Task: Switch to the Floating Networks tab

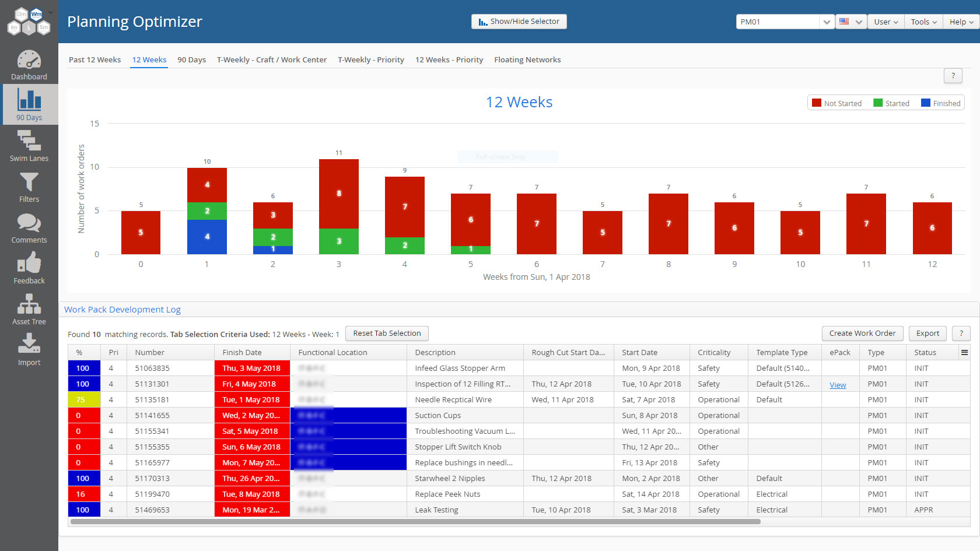Action: [527, 59]
